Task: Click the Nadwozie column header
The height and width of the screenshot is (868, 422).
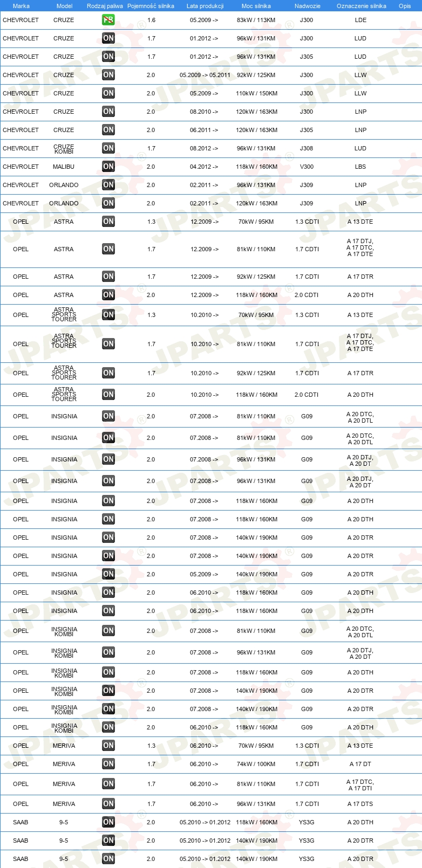Action: (x=308, y=6)
